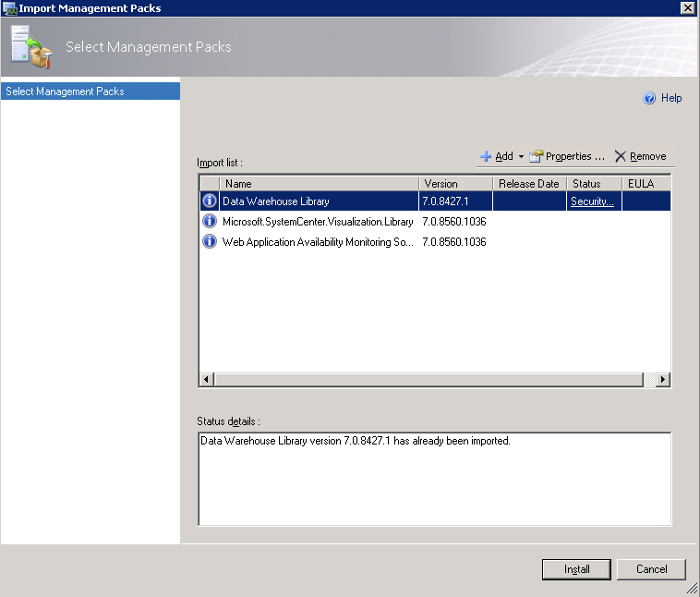Sort by the Name column header
This screenshot has height=597, width=700.
[319, 184]
